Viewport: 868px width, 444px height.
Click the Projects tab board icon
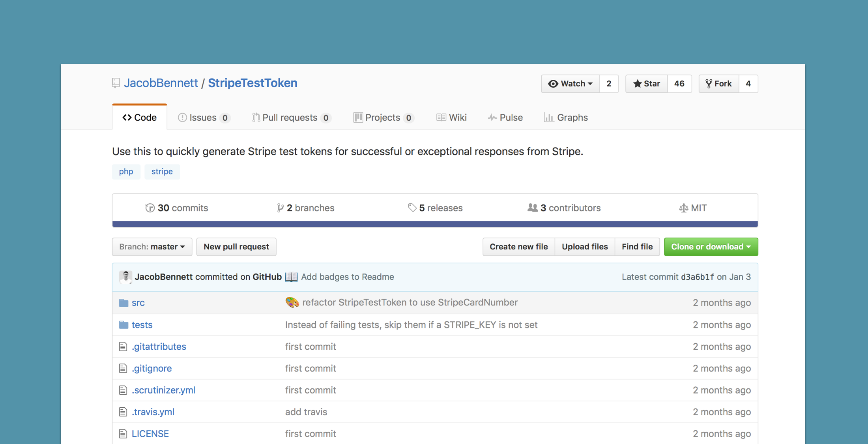(x=358, y=117)
